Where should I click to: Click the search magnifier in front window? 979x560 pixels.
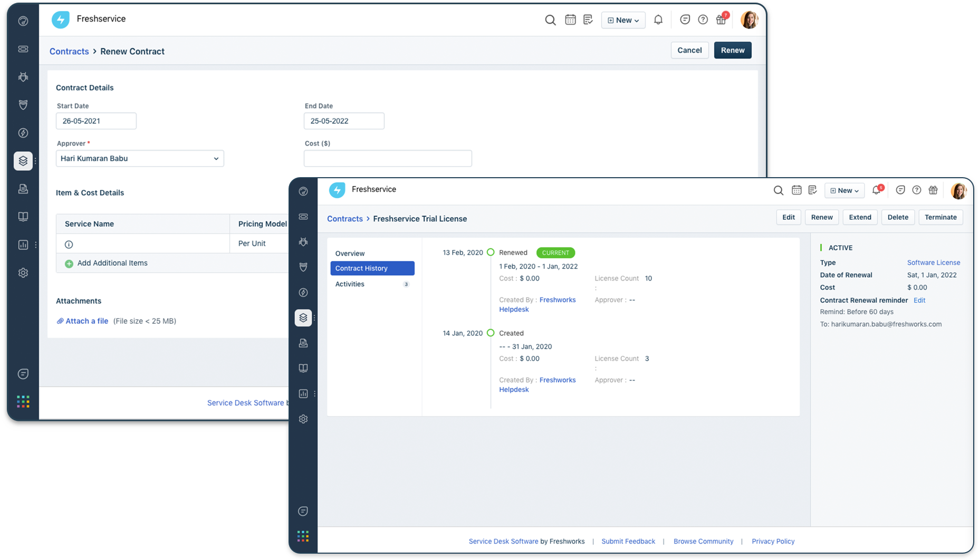coord(778,190)
